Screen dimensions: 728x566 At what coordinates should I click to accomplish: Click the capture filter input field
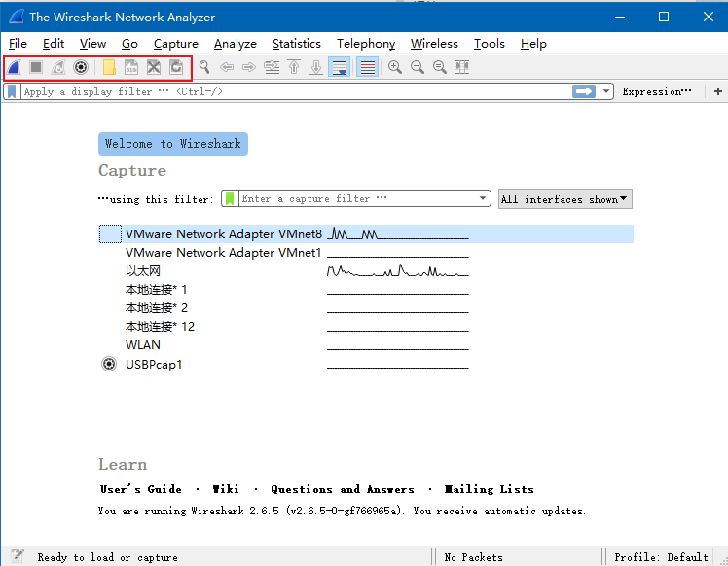pyautogui.click(x=357, y=198)
